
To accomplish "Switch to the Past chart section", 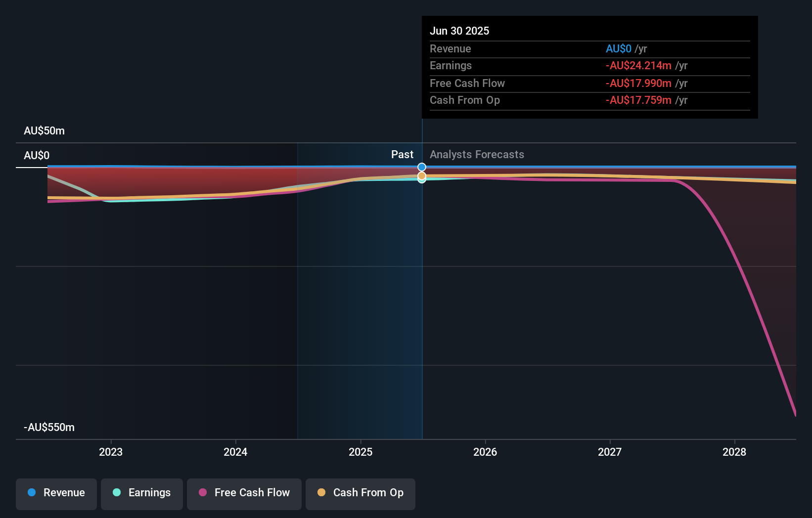I will [402, 154].
